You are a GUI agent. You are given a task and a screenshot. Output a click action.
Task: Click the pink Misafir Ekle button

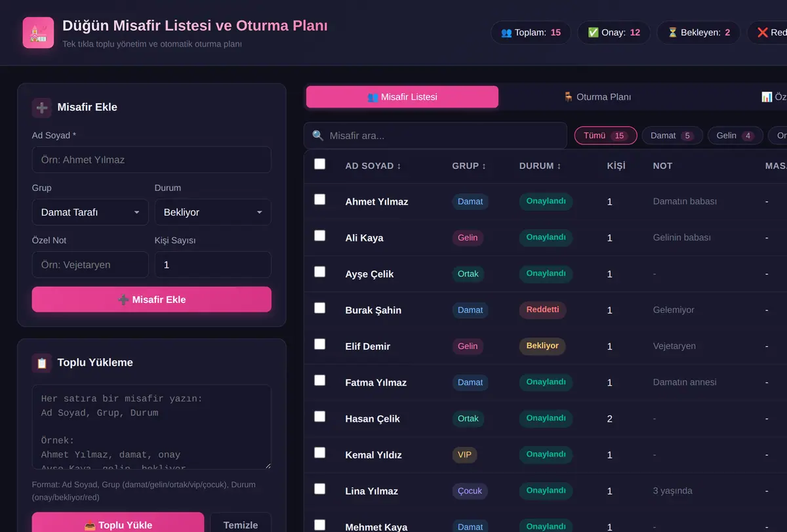click(151, 300)
